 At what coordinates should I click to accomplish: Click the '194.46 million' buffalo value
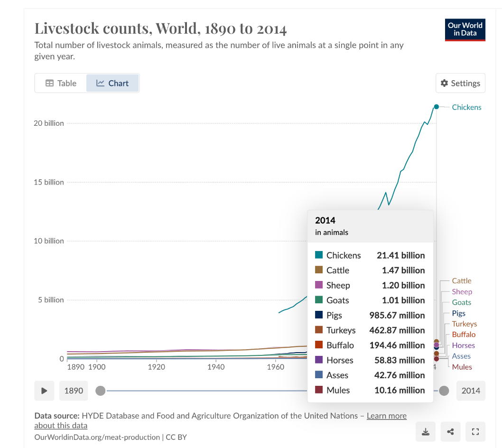pyautogui.click(x=397, y=345)
